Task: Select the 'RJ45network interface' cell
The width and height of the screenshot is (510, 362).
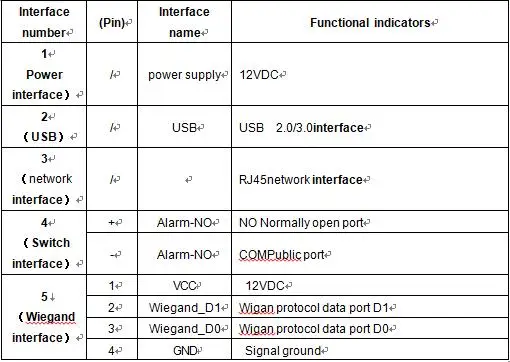Action: 370,179
